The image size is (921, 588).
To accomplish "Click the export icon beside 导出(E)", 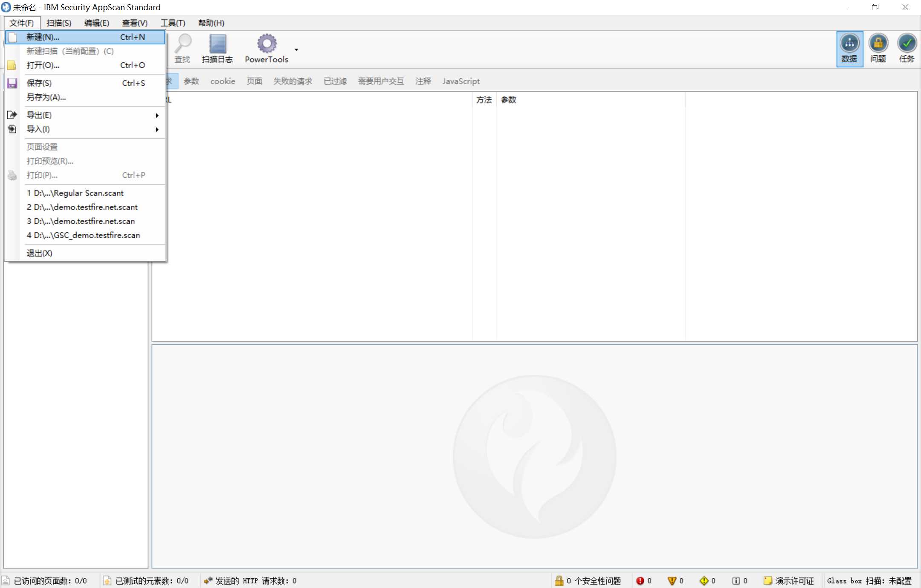I will 12,115.
